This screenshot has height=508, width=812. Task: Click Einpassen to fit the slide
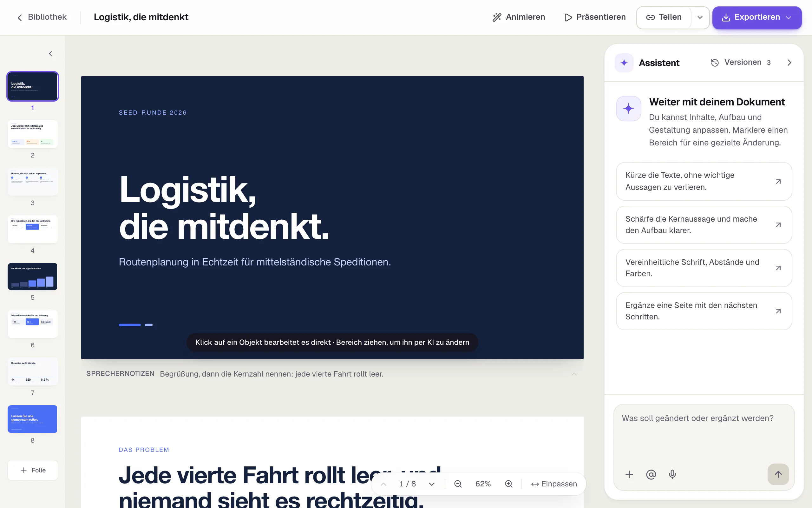point(554,484)
